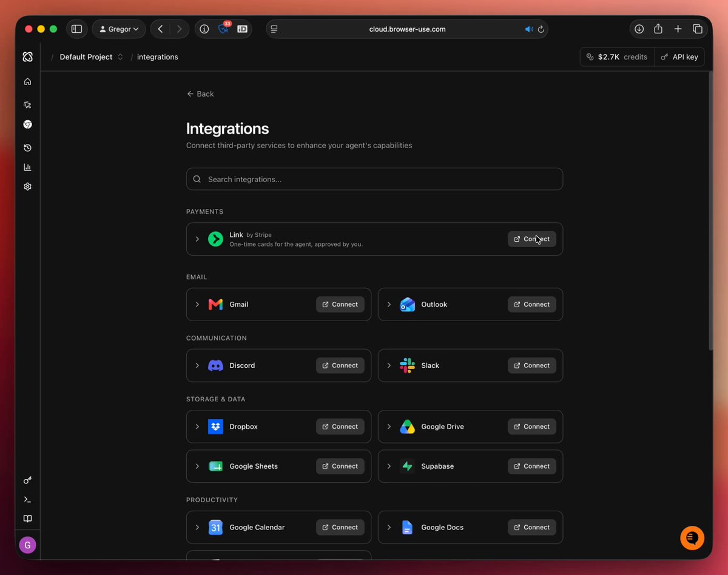Viewport: 728px width, 575px height.
Task: Open the history clock icon in sidebar
Action: pos(27,148)
